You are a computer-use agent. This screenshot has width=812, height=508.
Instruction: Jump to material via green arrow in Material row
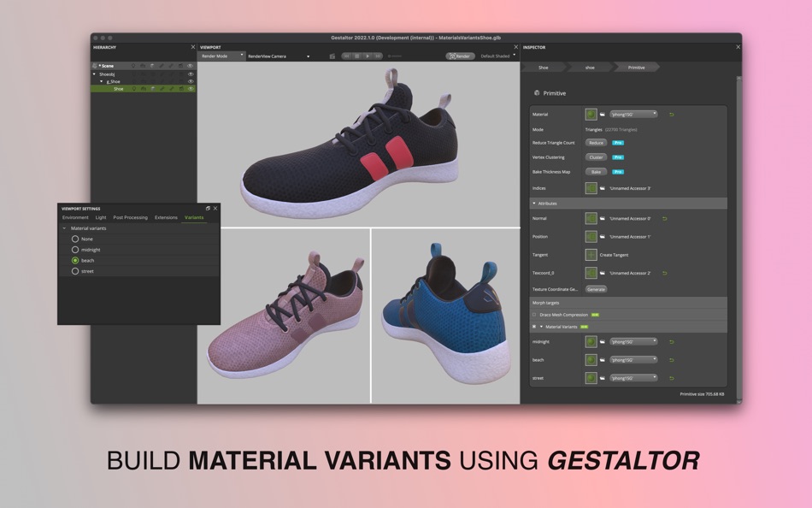click(x=672, y=115)
